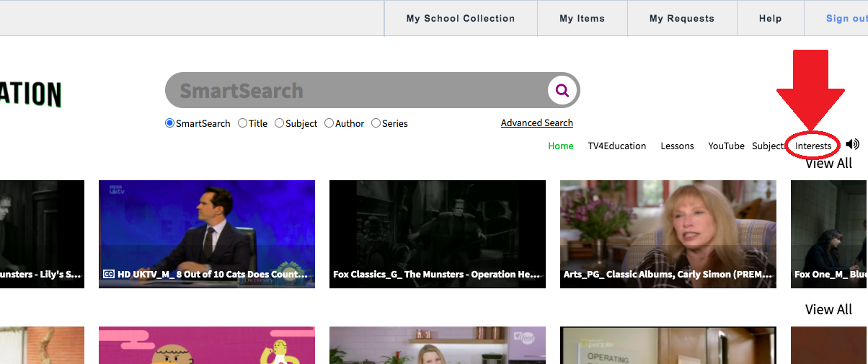Toggle the speaker audio icon
The height and width of the screenshot is (364, 868).
[852, 144]
